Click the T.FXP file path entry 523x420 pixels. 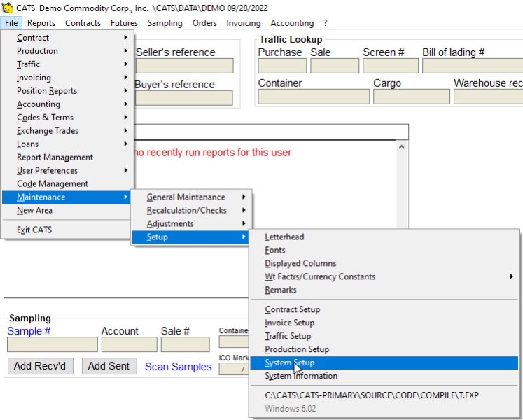tap(384, 395)
